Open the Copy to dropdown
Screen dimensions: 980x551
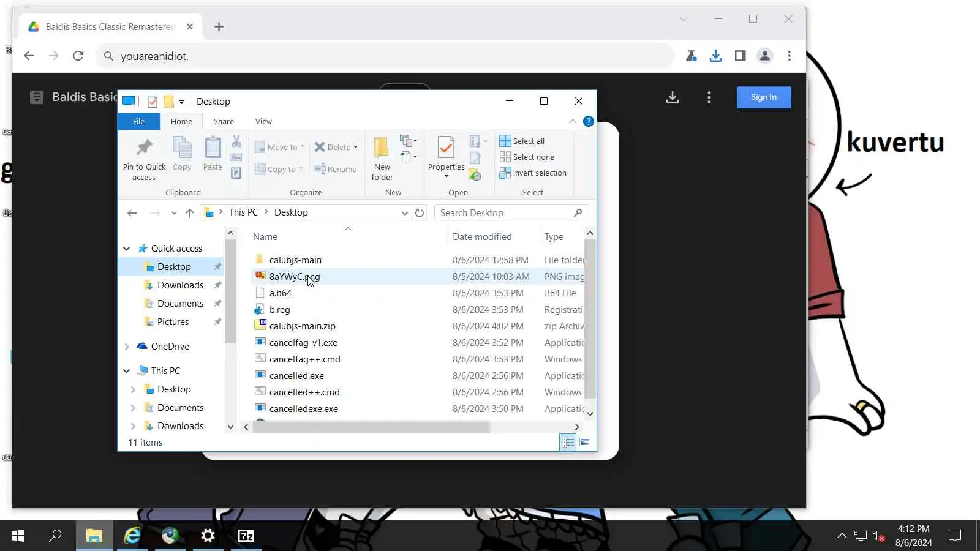click(279, 169)
